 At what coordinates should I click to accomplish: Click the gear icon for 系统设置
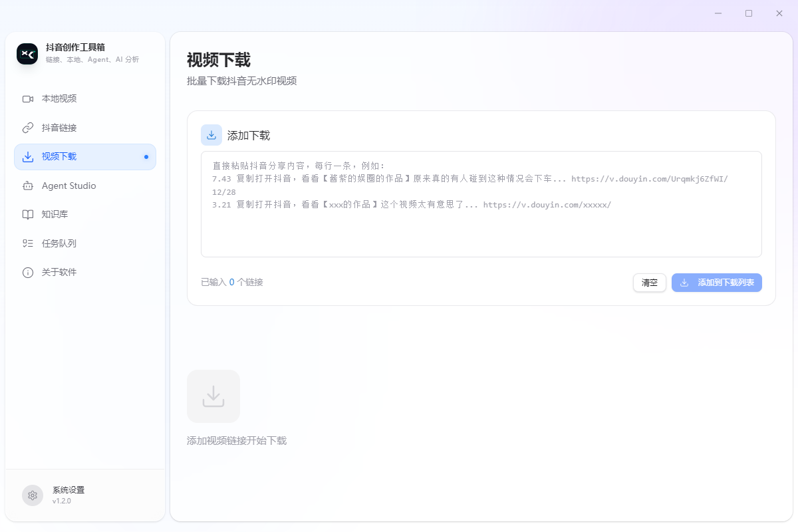33,495
